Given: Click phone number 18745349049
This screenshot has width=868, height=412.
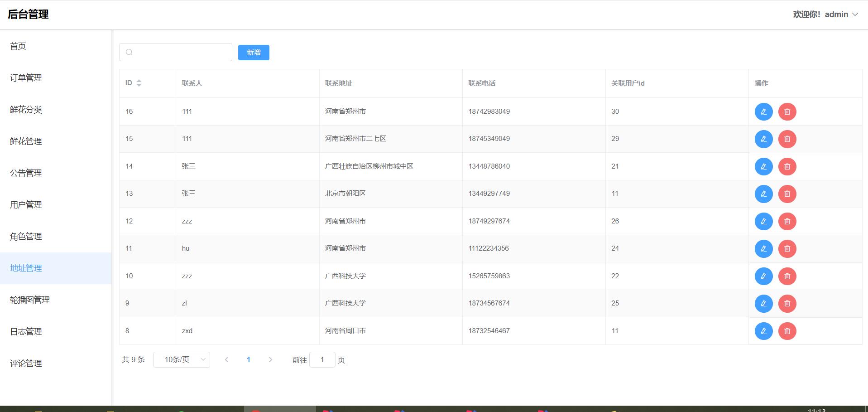Looking at the screenshot, I should (489, 139).
